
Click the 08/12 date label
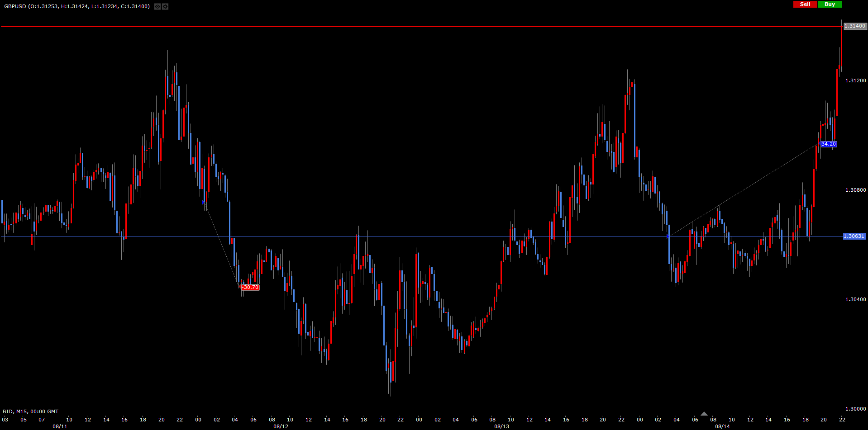[281, 426]
